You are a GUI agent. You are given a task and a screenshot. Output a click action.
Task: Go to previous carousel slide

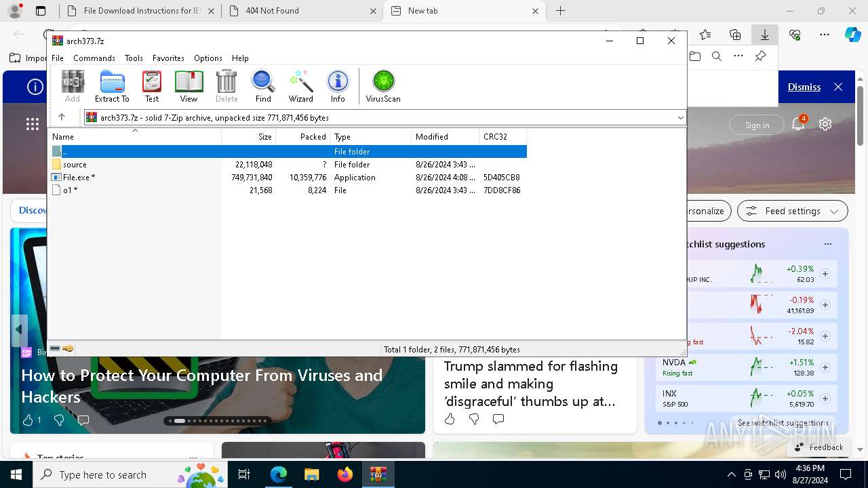click(19, 330)
